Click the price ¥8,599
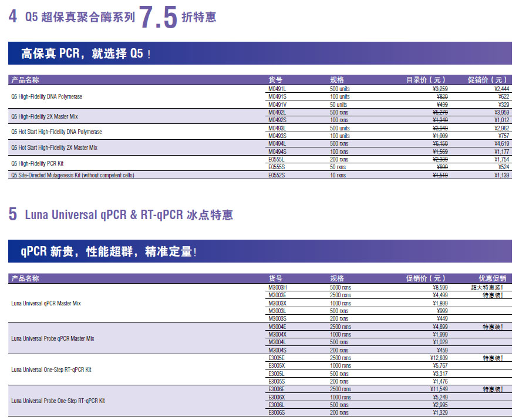Image resolution: width=519 pixels, height=420 pixels. (440, 287)
